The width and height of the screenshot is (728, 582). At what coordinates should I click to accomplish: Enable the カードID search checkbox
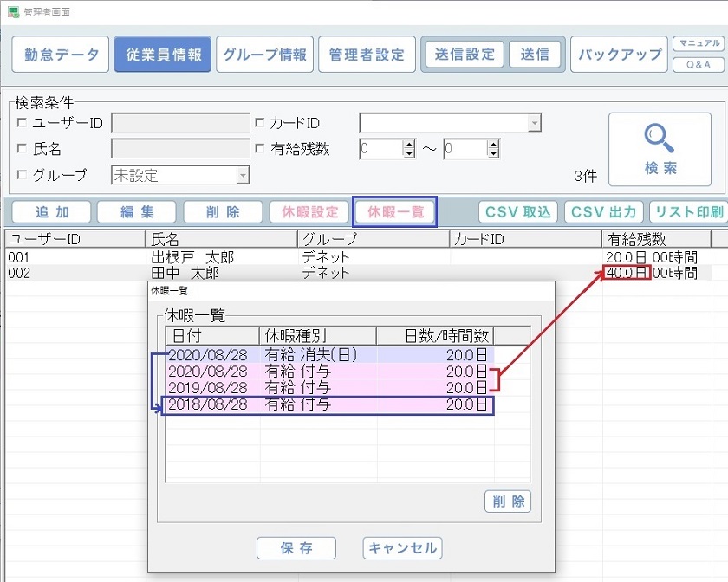tap(260, 122)
